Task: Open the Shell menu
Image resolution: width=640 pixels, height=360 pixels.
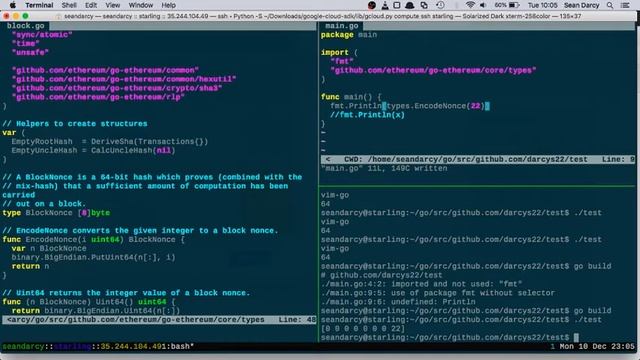Action: pos(69,5)
